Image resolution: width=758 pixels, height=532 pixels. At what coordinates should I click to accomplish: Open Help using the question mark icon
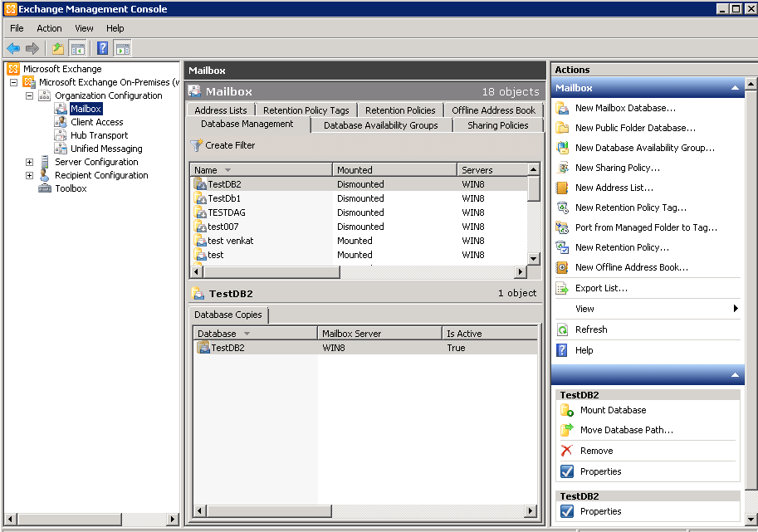(101, 48)
